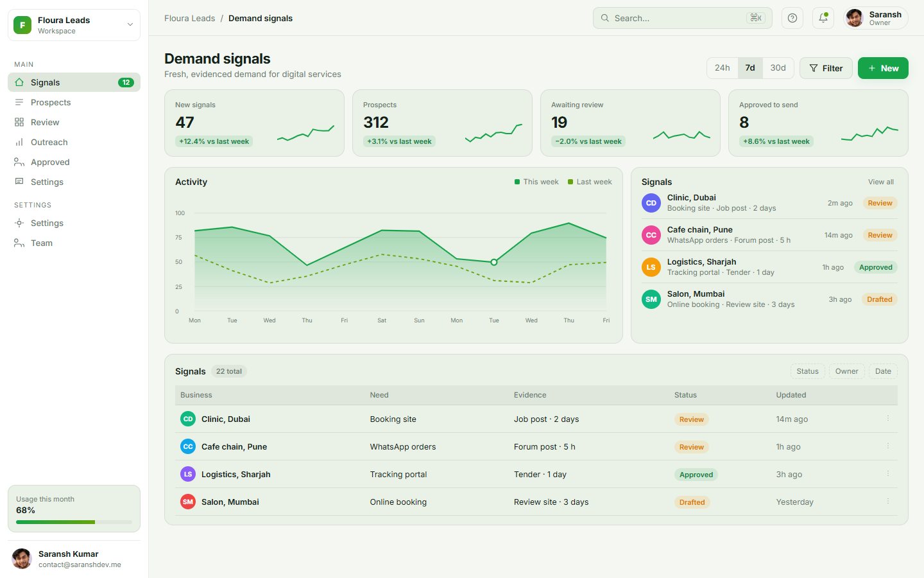Image resolution: width=924 pixels, height=578 pixels.
Task: Click the Team people icon in sidebar
Action: pos(19,243)
